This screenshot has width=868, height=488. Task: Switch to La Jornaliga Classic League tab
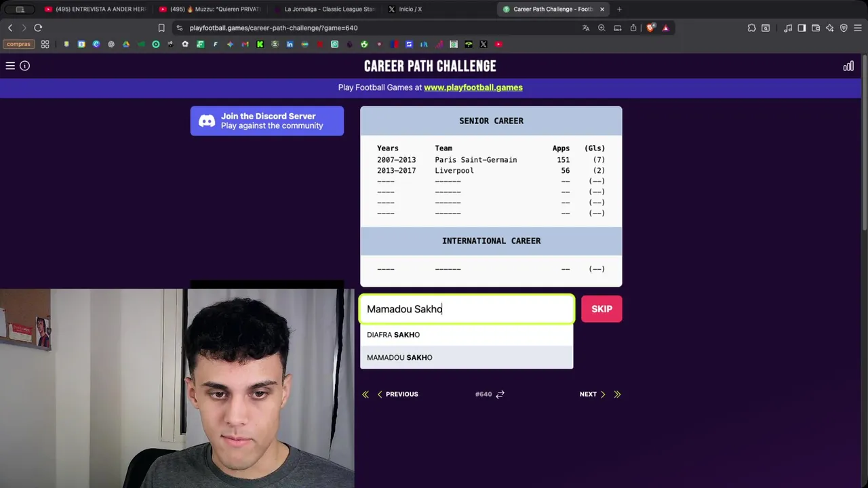tap(324, 9)
